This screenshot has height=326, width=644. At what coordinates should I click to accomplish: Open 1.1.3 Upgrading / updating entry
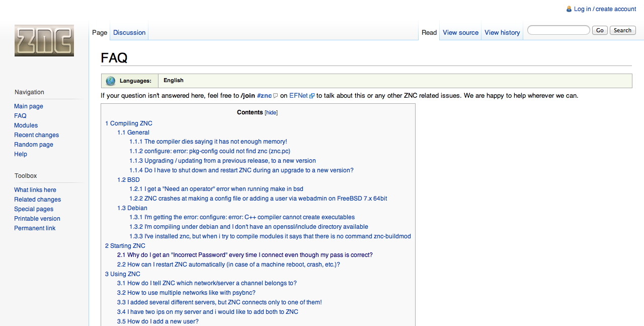222,161
